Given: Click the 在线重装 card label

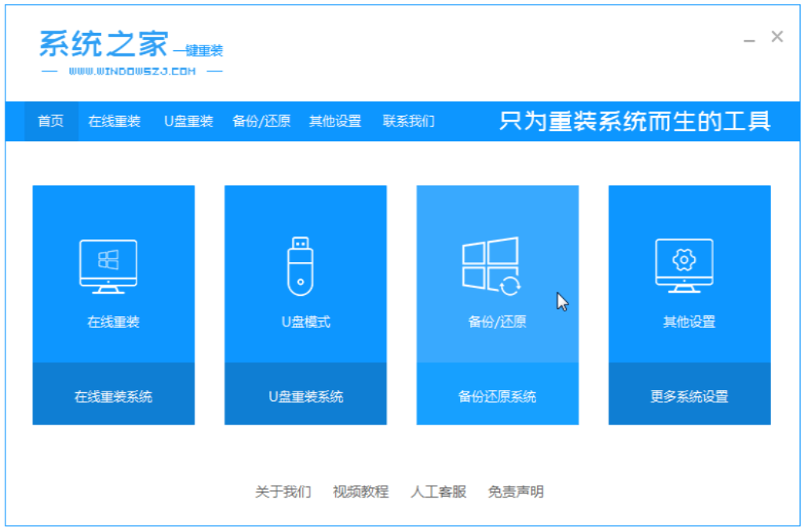Looking at the screenshot, I should (x=114, y=322).
